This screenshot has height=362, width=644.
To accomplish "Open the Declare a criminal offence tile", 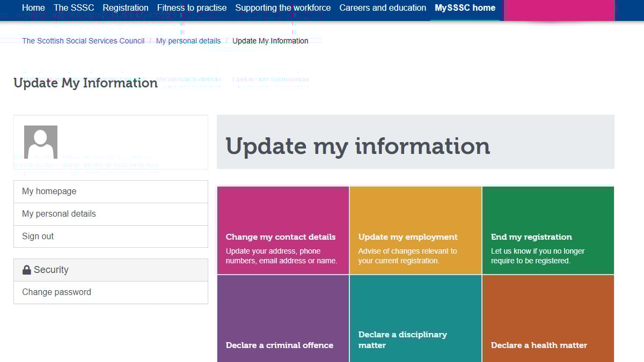I will (x=283, y=319).
